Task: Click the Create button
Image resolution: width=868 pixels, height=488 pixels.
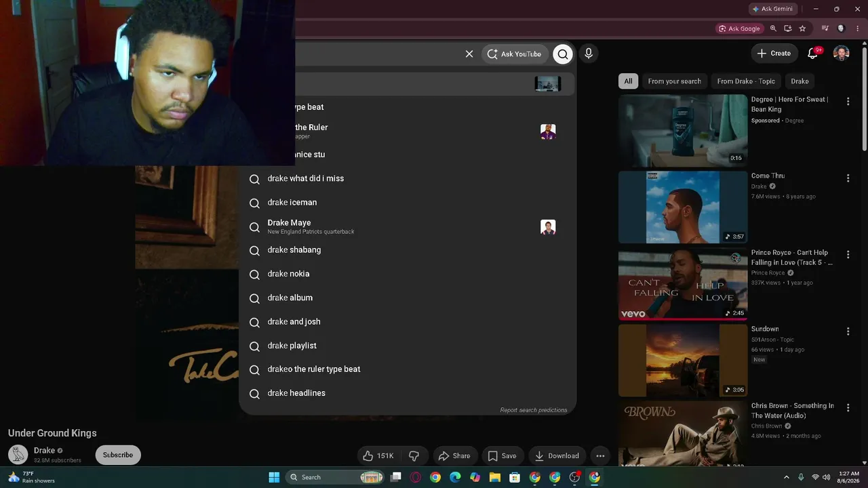Action: [x=774, y=54]
